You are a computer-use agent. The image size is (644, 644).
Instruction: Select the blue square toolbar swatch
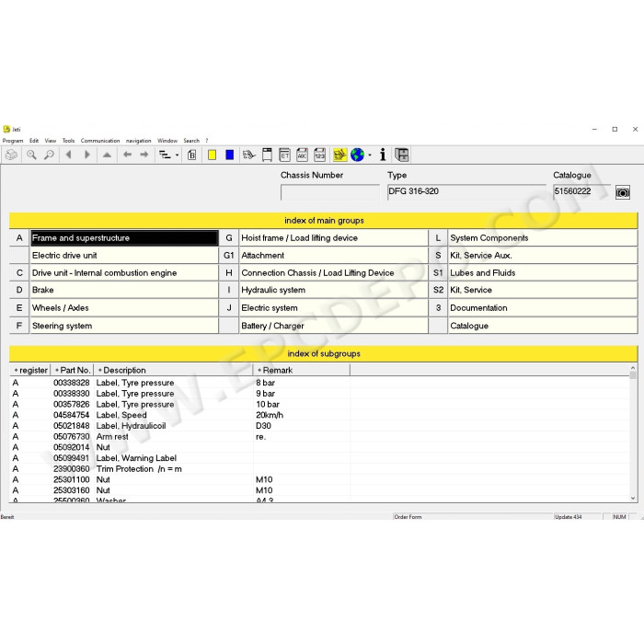point(230,155)
